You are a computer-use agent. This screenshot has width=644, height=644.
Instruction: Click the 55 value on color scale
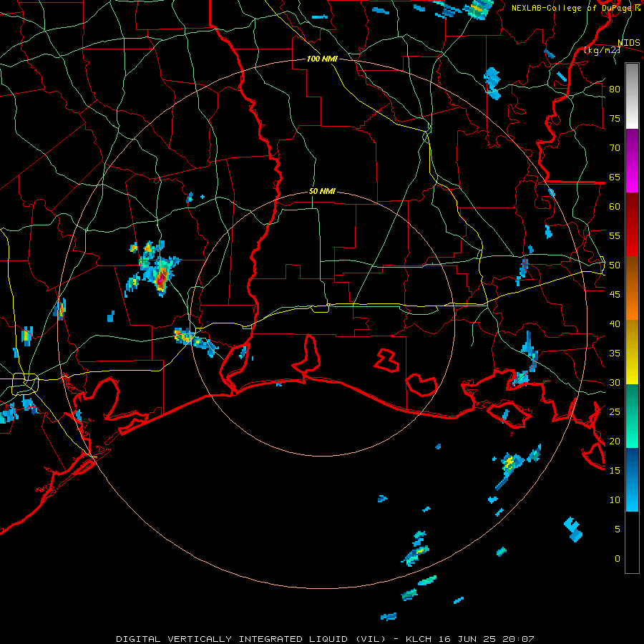tap(615, 235)
